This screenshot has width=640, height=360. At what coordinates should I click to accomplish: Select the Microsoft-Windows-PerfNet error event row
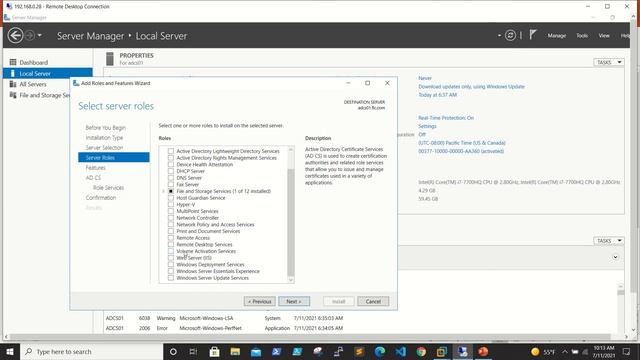click(224, 328)
